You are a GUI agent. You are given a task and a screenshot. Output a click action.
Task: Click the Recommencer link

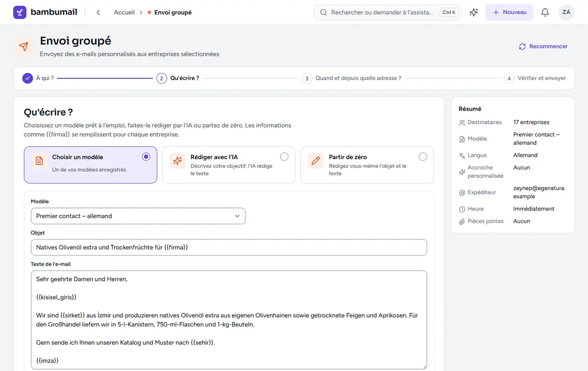[x=543, y=46]
